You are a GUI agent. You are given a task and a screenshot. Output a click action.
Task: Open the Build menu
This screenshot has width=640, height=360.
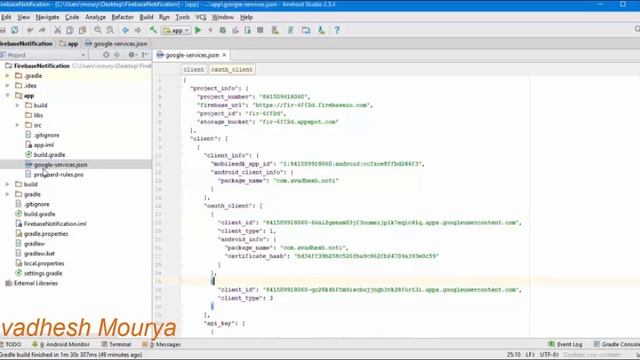tap(146, 17)
